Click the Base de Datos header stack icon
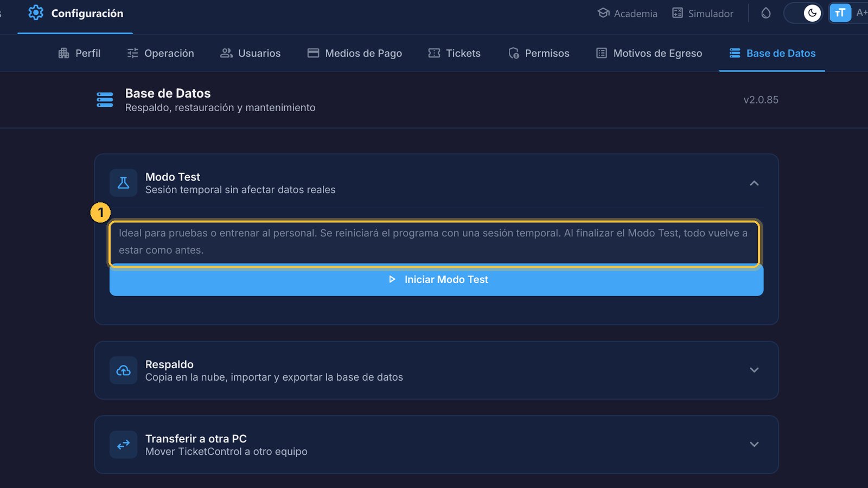The image size is (868, 488). 105,100
